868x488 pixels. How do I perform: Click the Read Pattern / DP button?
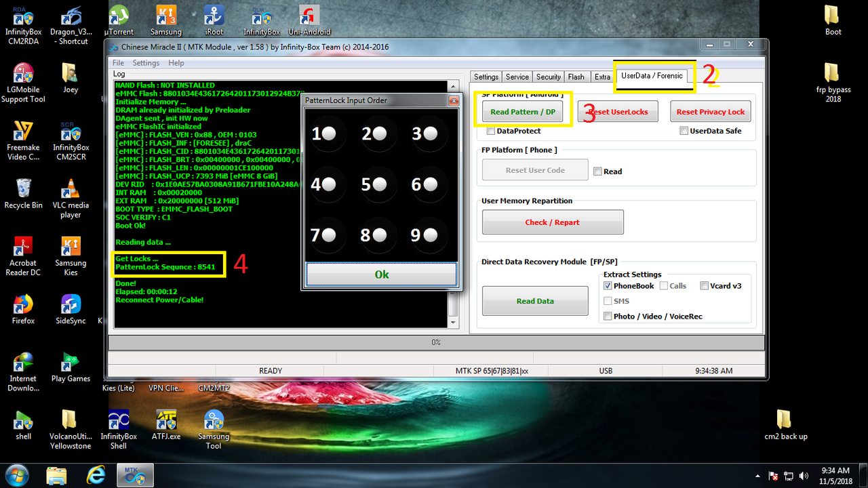[523, 112]
